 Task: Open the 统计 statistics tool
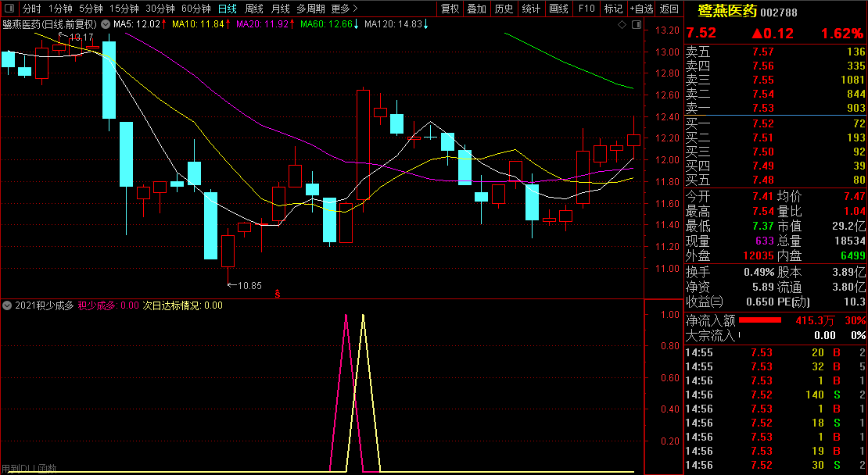tap(531, 9)
